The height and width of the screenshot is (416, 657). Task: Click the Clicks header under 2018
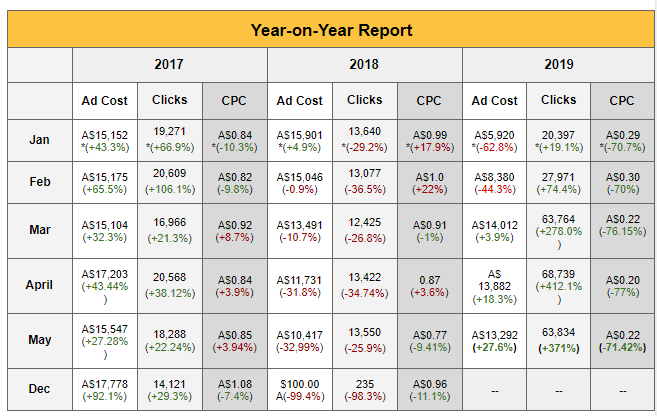[x=364, y=100]
